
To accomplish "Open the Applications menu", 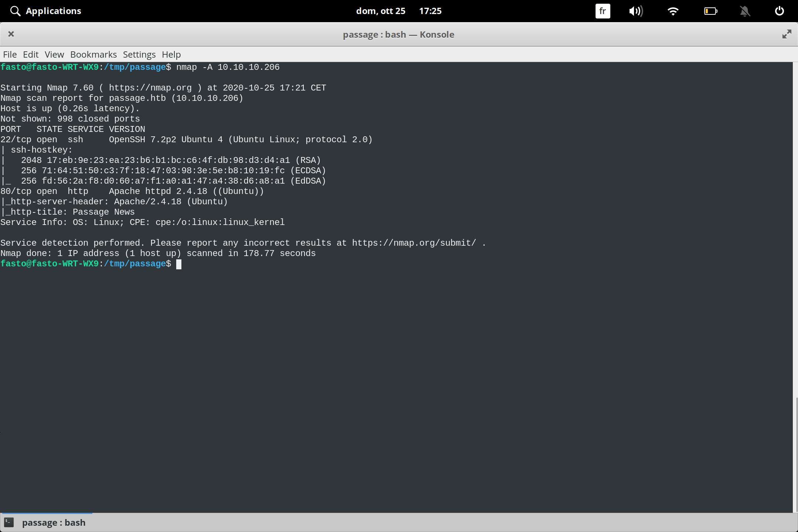I will 54,11.
